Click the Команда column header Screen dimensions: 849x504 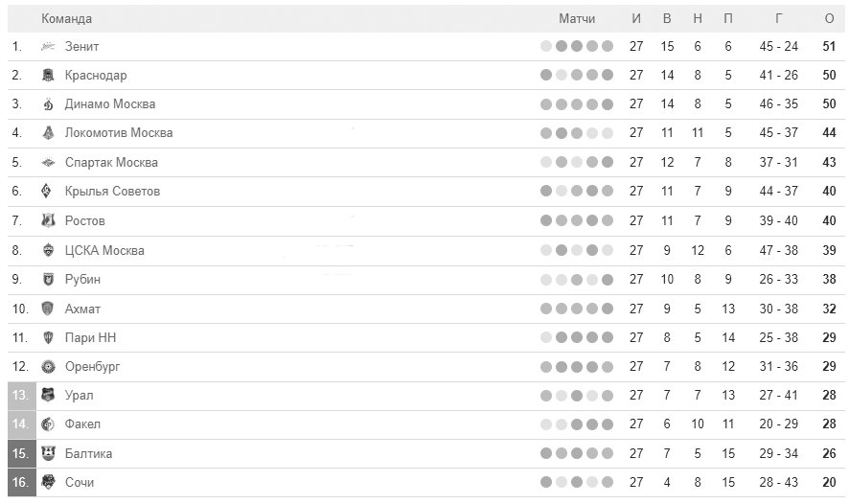pos(67,19)
